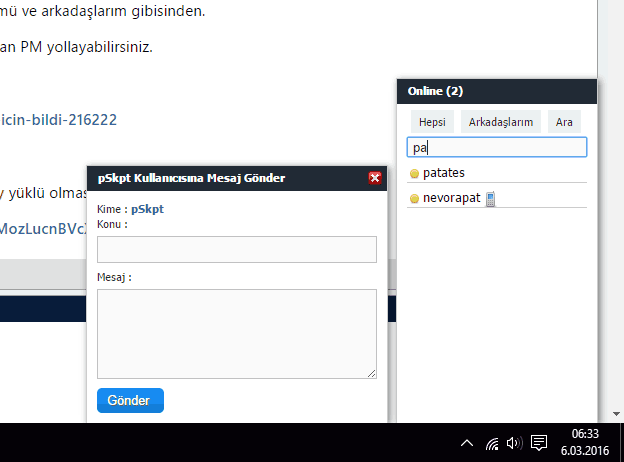Click the Gönder send button
This screenshot has width=624, height=462.
(x=130, y=400)
